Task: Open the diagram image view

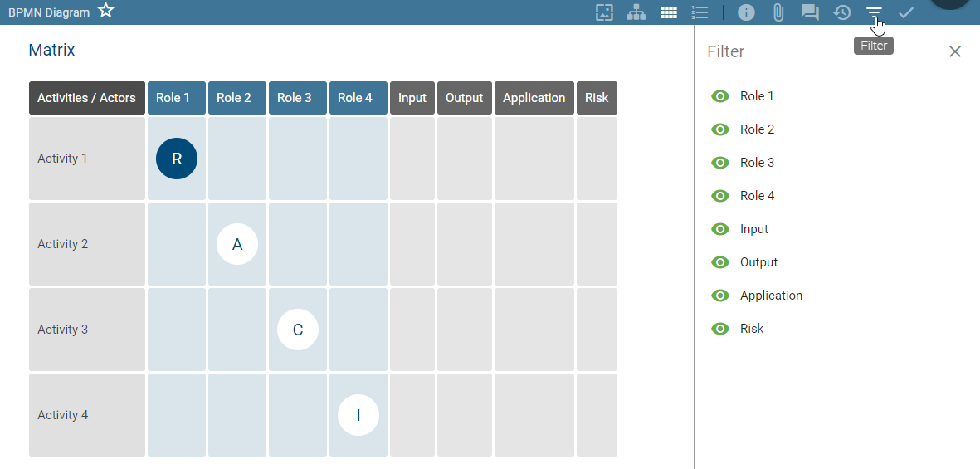Action: point(604,12)
